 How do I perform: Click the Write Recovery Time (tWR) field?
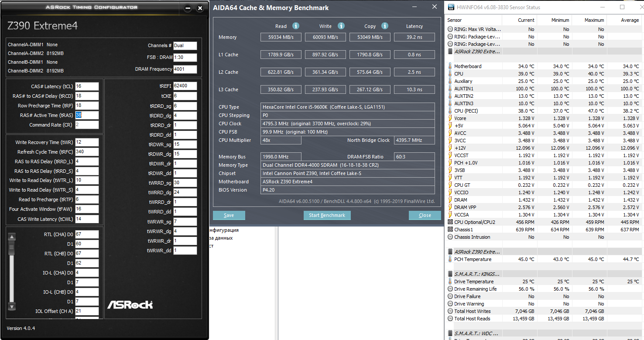click(87, 142)
